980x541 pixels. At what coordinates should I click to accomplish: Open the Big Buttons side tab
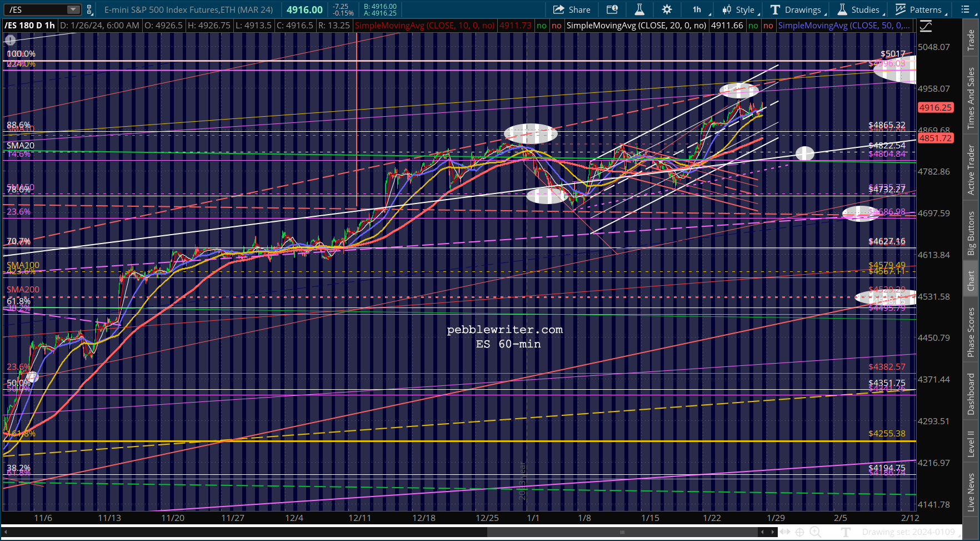(x=971, y=233)
